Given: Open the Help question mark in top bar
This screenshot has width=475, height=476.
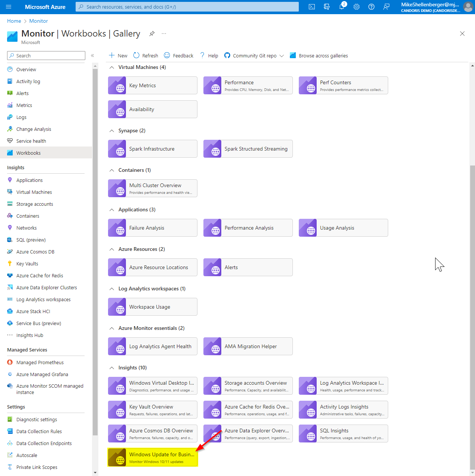Looking at the screenshot, I should point(371,6).
